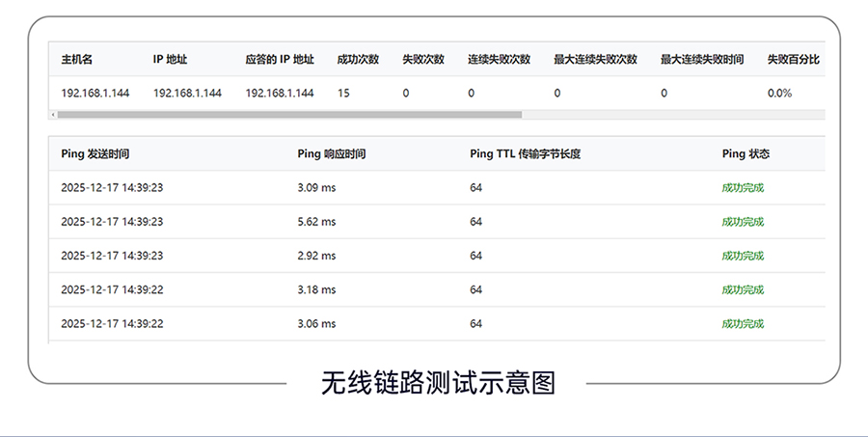The image size is (868, 437).
Task: Click the 应答的 IP 地址 column header
Action: [280, 59]
